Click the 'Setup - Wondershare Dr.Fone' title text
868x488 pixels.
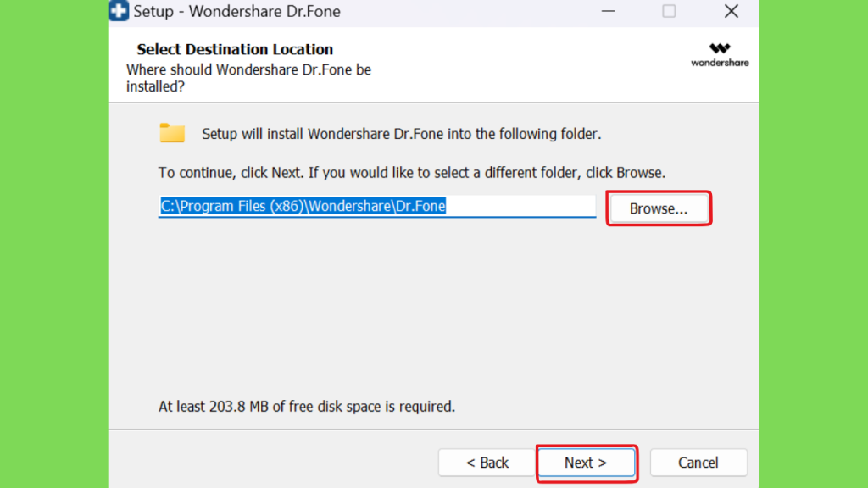tap(237, 11)
